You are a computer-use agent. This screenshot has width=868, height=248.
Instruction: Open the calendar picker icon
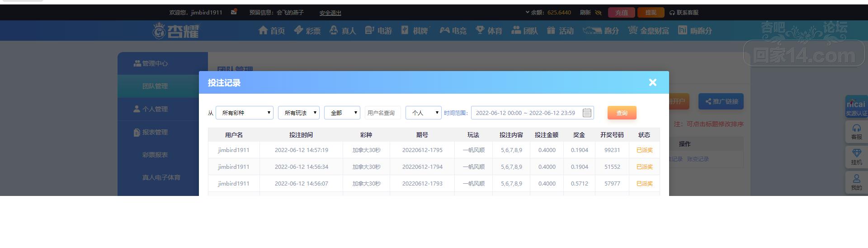pos(587,113)
